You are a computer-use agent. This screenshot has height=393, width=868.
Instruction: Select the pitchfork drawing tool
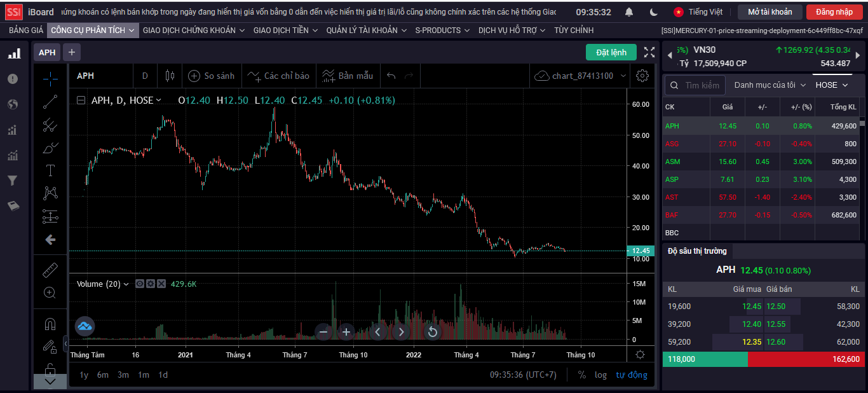point(50,125)
